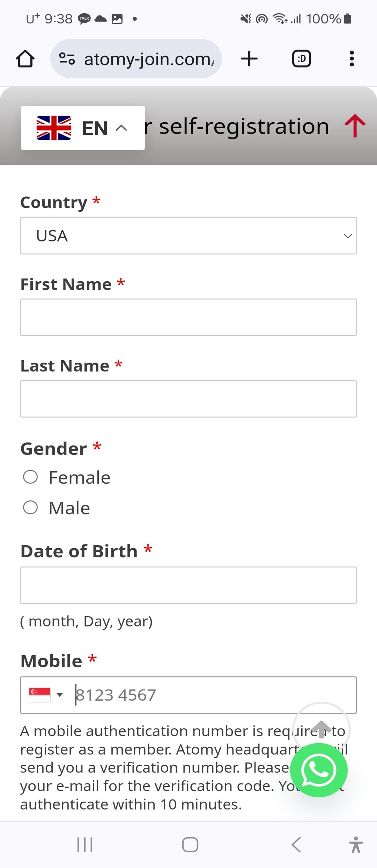This screenshot has width=377, height=868.
Task: Open a new tab with plus icon
Action: [249, 58]
